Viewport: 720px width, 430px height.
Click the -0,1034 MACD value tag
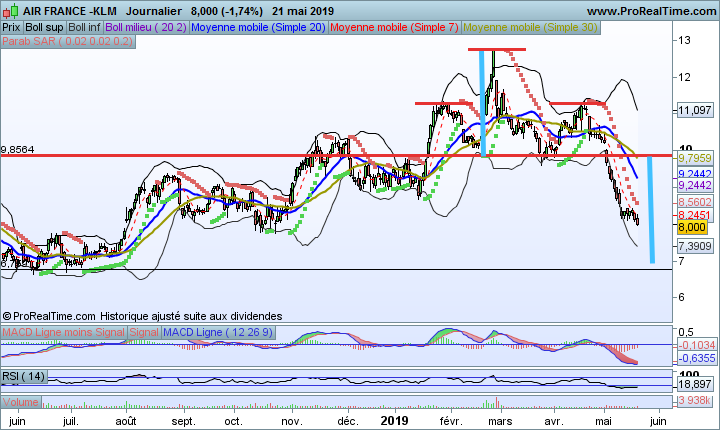[697, 345]
